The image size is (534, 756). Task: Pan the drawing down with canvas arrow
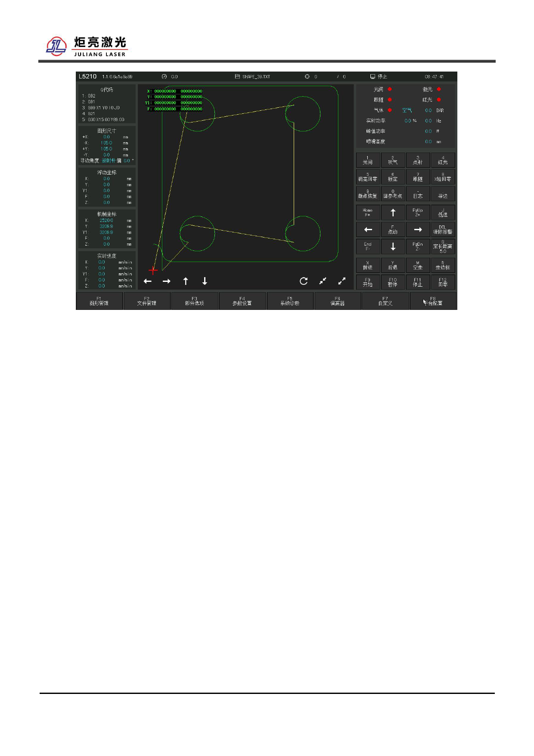(x=205, y=281)
